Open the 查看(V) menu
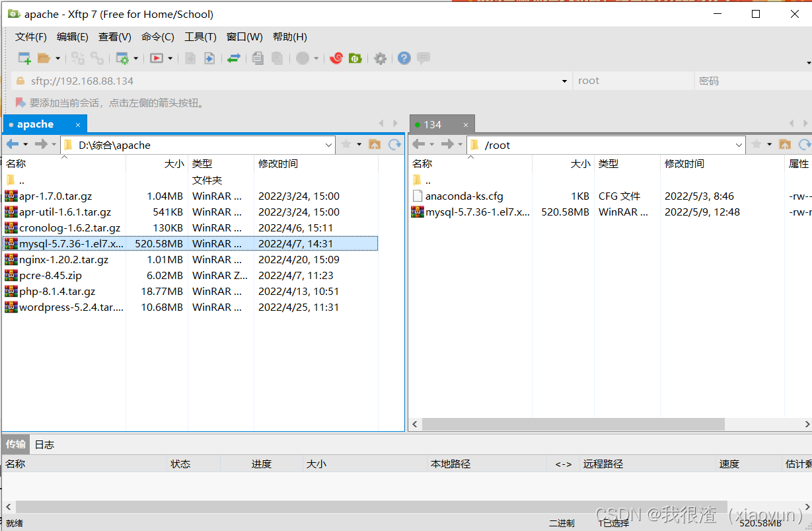Viewport: 812px width, 531px height. click(x=115, y=37)
